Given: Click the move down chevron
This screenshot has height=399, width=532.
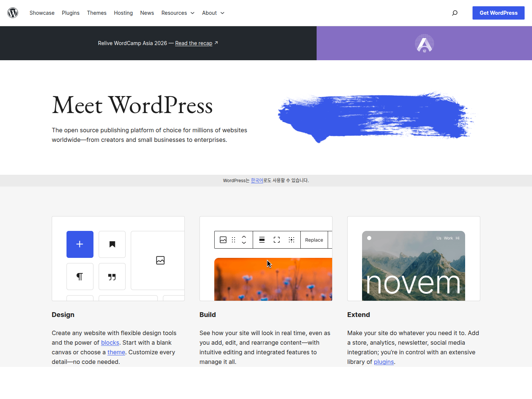Looking at the screenshot, I should (244, 243).
